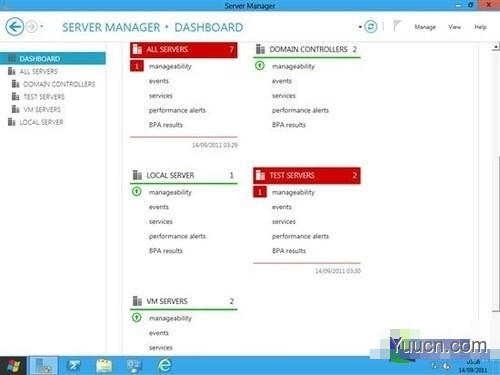Image resolution: width=500 pixels, height=375 pixels.
Task: Click the vertical scrollbar of the dashboard
Action: click(x=496, y=233)
